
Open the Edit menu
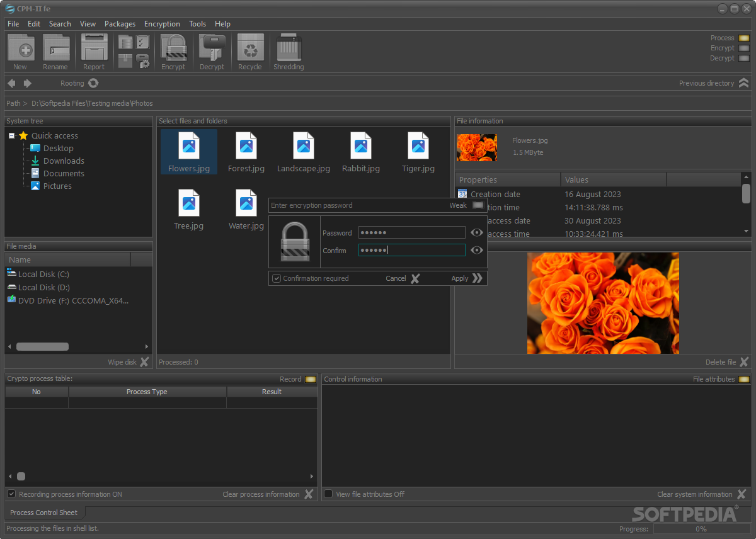pyautogui.click(x=34, y=24)
